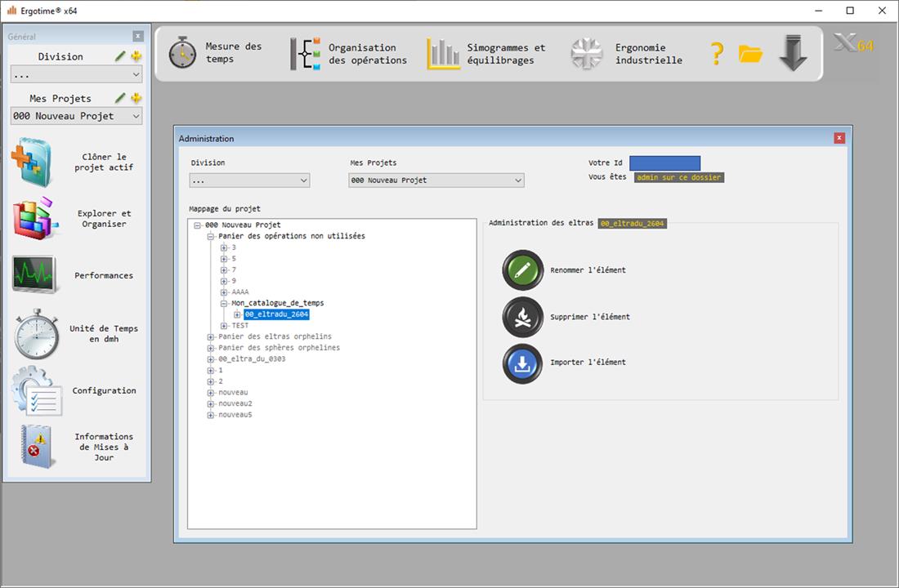Click Explorer et Organiser text

tap(104, 218)
